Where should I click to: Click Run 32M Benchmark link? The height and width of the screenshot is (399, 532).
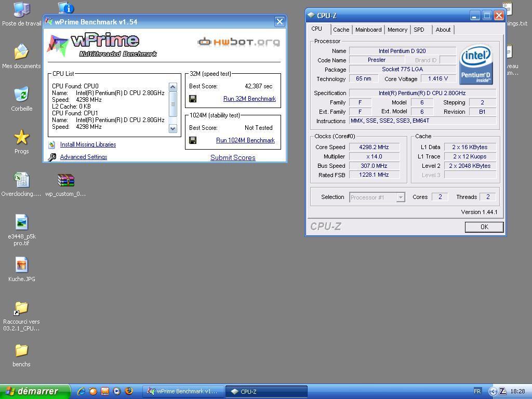pos(249,99)
